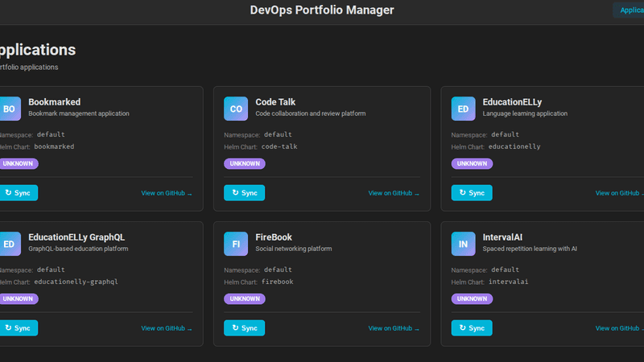Click 'GraphQL-based education platform' description

[78, 249]
